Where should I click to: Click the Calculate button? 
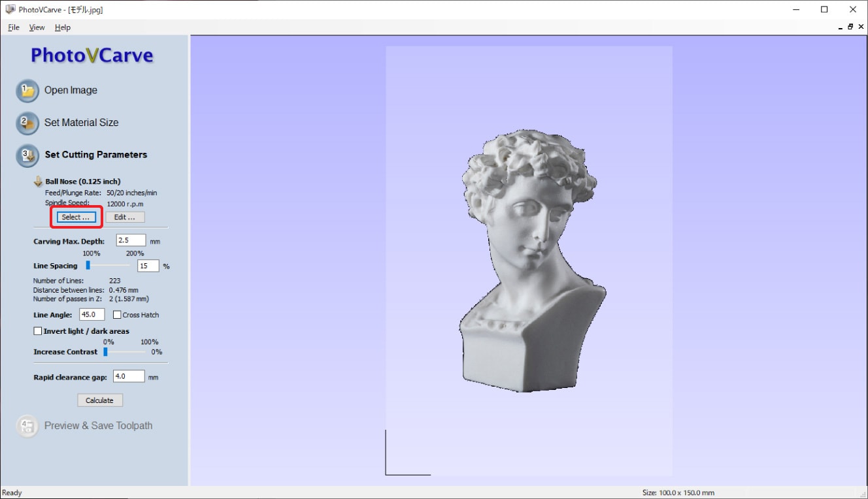[x=99, y=400]
